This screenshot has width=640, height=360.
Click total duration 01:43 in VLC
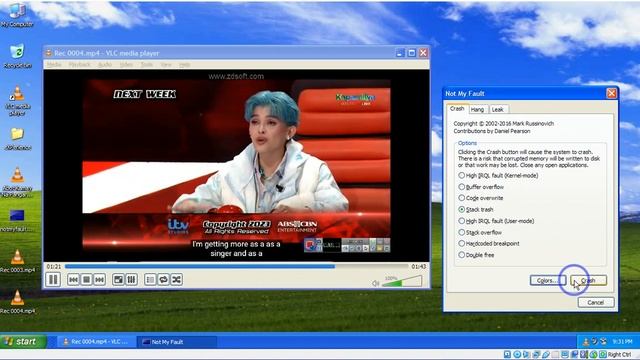coord(418,267)
